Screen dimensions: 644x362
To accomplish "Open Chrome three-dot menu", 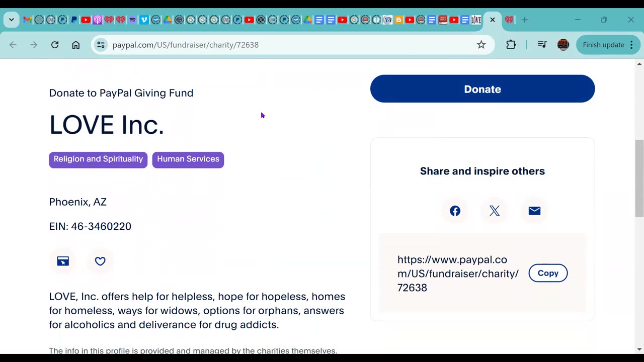I will (631, 45).
